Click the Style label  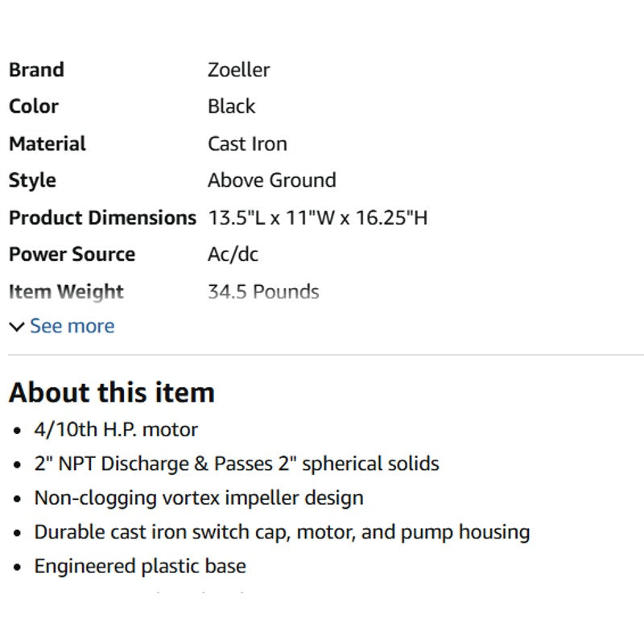[32, 180]
